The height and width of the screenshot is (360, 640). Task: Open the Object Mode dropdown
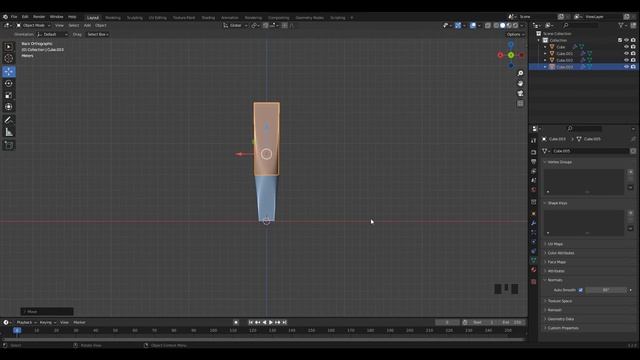click(x=33, y=25)
